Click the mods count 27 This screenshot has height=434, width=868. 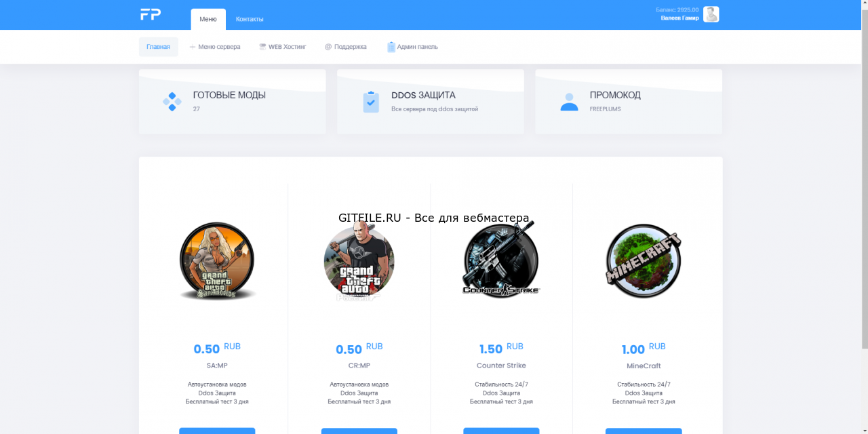click(196, 108)
